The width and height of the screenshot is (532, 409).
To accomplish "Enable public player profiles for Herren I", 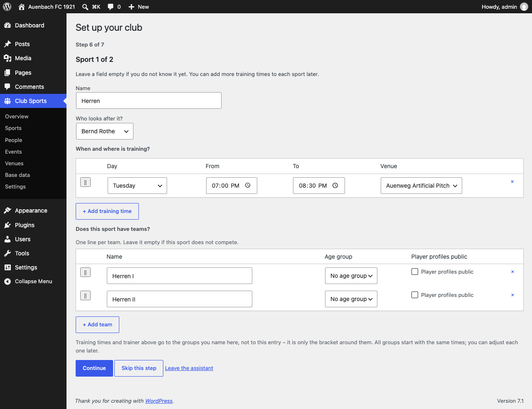I will 415,272.
